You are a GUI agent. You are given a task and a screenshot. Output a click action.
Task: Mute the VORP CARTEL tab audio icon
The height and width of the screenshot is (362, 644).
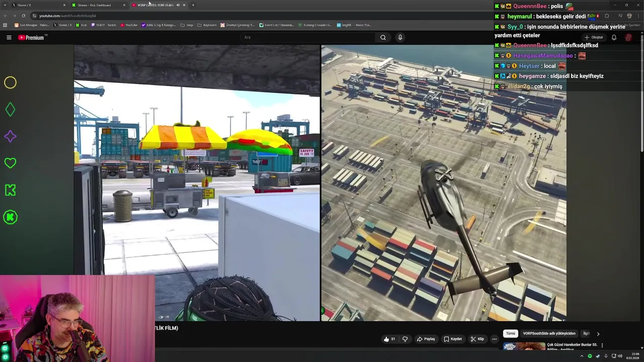(x=178, y=5)
